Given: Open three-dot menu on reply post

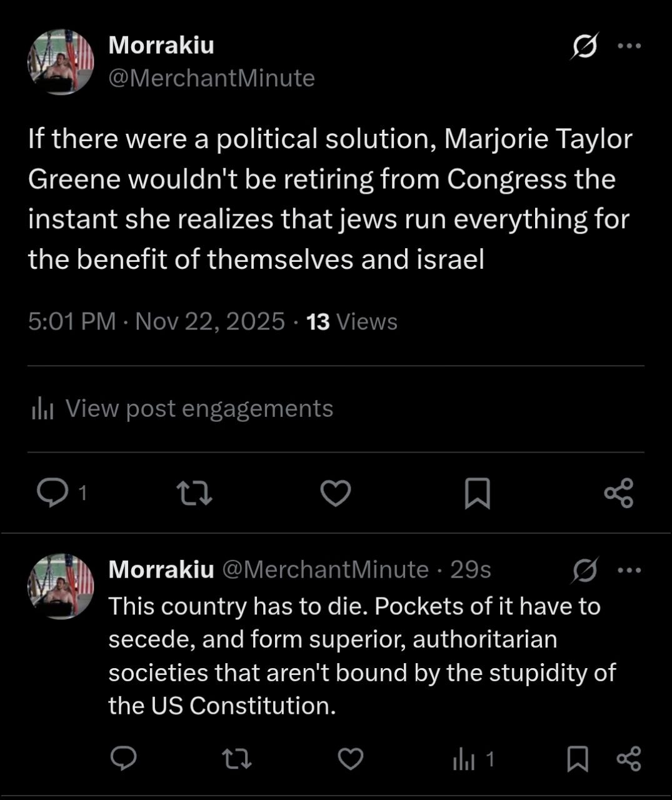Looking at the screenshot, I should click(629, 570).
